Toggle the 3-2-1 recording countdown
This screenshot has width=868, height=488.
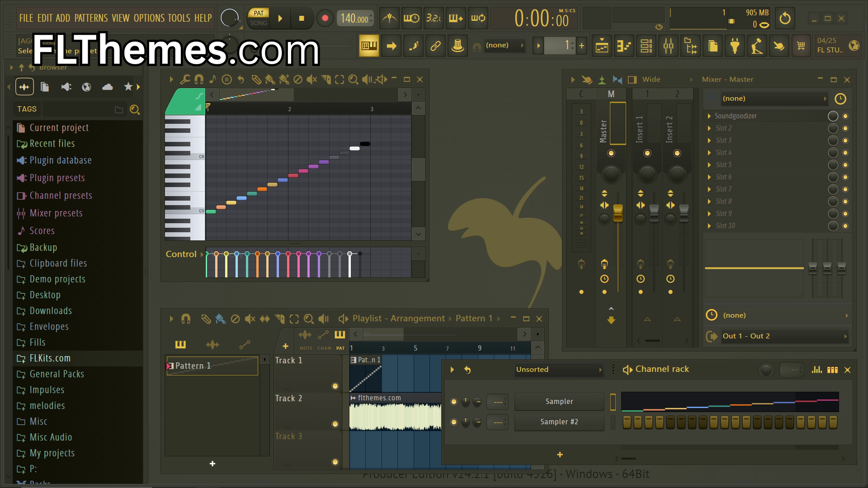click(x=434, y=19)
